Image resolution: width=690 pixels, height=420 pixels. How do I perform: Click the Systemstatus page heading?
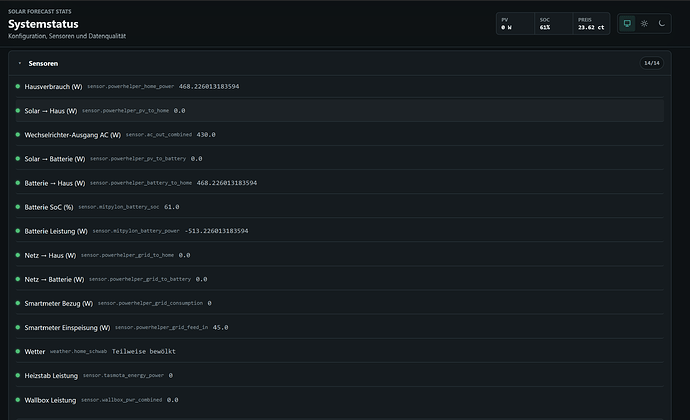point(43,24)
